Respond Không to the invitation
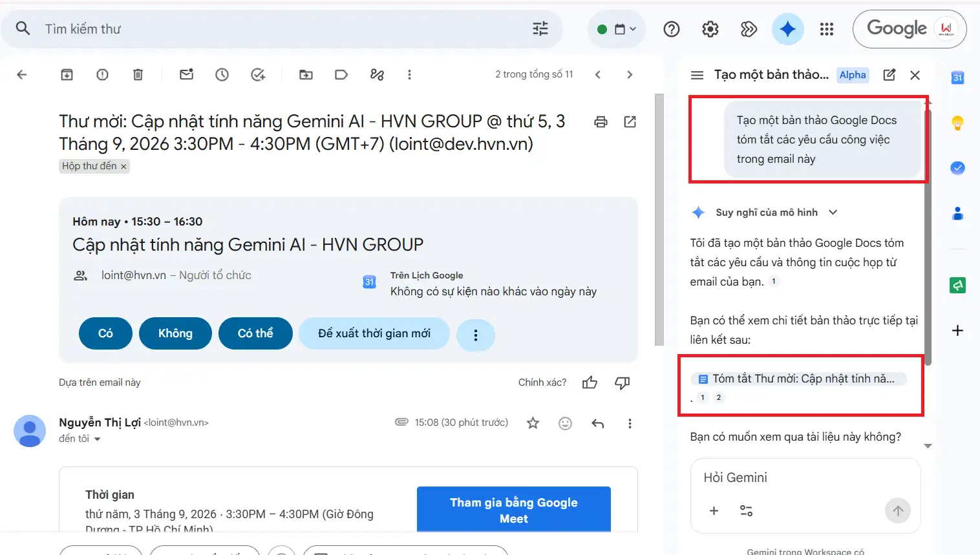980x555 pixels. (175, 333)
